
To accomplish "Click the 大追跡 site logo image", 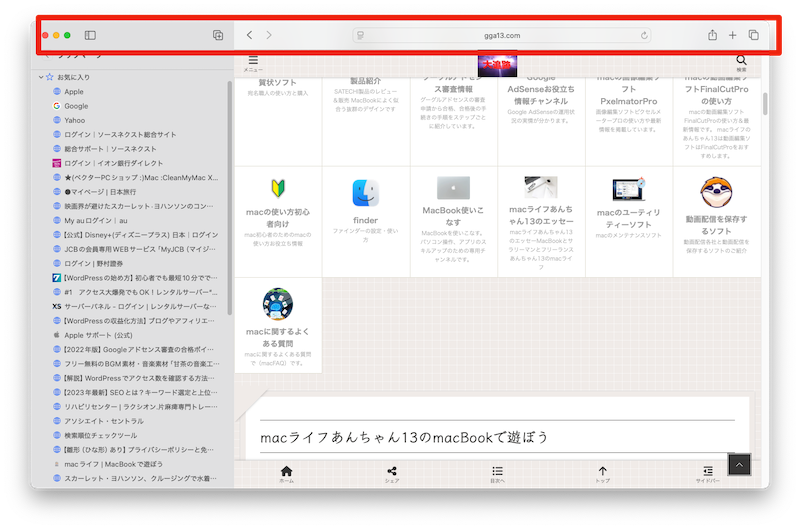I will [497, 64].
